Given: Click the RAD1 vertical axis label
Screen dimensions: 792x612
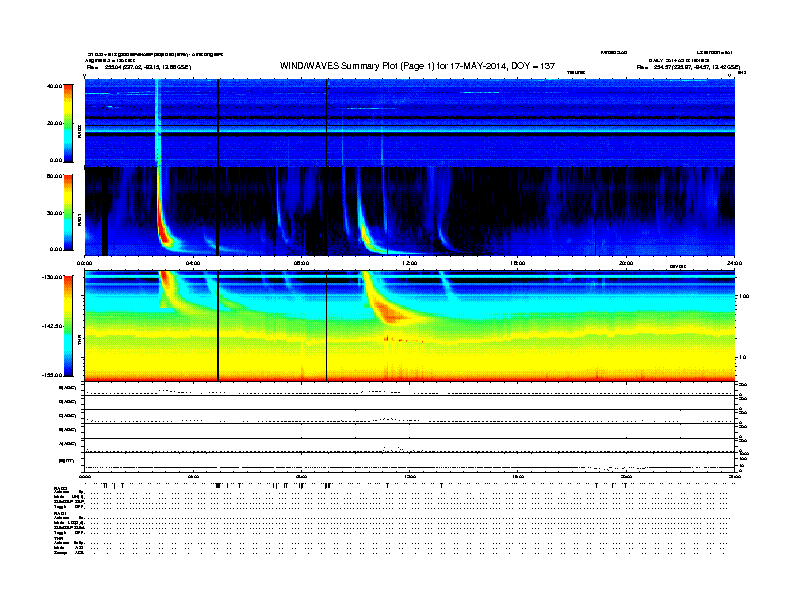Looking at the screenshot, I should click(x=79, y=220).
